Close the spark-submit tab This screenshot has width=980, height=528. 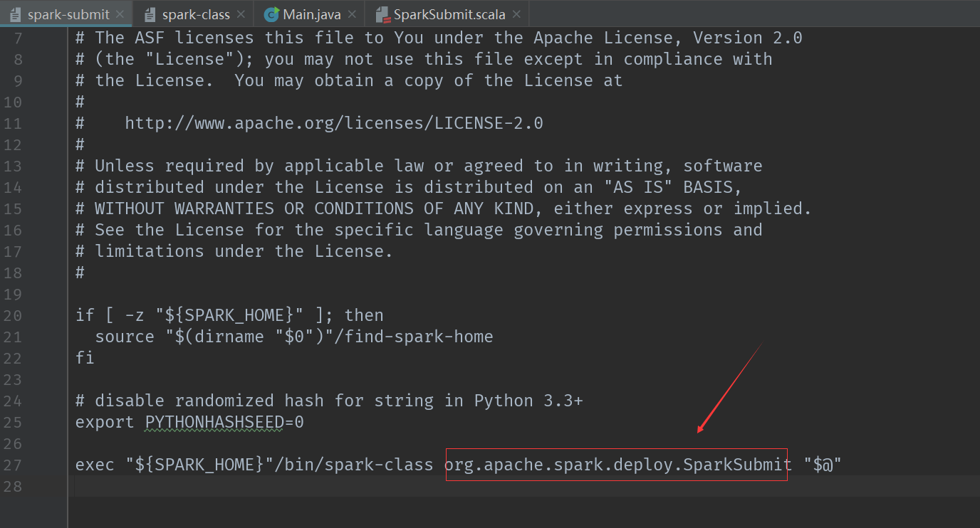[x=120, y=14]
